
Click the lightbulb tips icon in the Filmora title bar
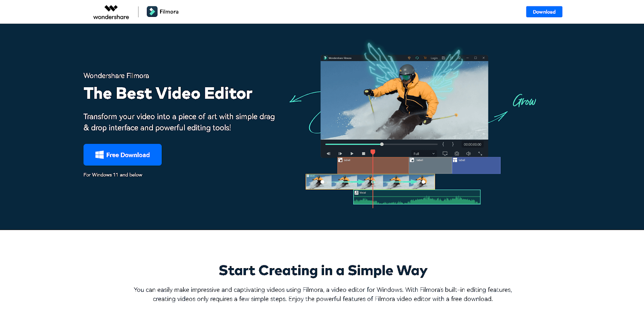[409, 58]
